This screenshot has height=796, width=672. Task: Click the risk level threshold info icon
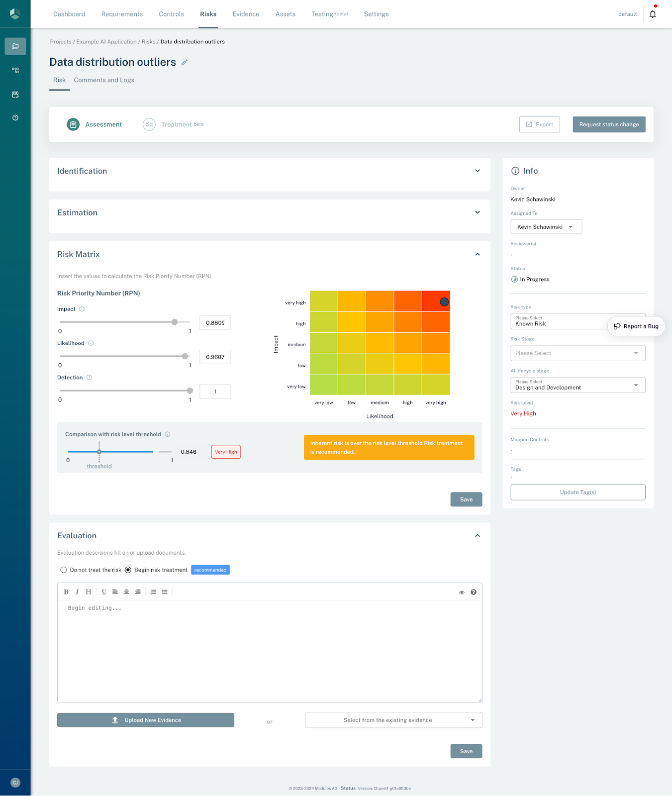point(168,434)
